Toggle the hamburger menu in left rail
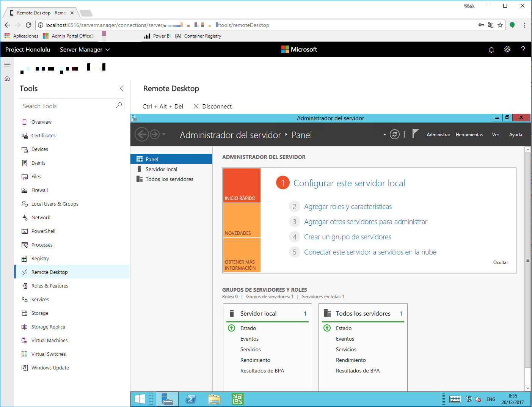Viewport: 532px width, 407px height. click(7, 65)
